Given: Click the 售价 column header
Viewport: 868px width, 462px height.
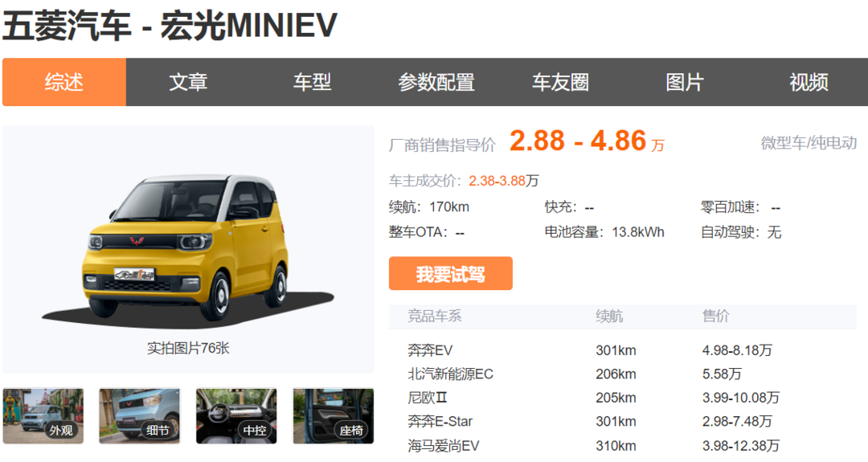Looking at the screenshot, I should (716, 316).
